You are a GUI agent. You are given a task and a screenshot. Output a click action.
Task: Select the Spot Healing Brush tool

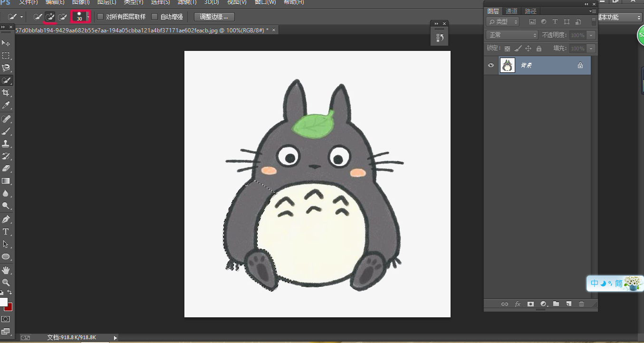pyautogui.click(x=6, y=118)
